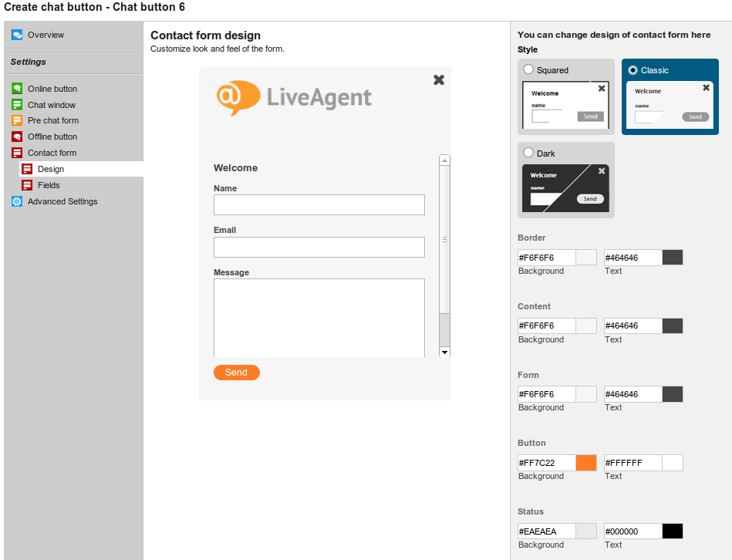The image size is (732, 560).
Task: Open Pre chat form settings
Action: pyautogui.click(x=53, y=120)
